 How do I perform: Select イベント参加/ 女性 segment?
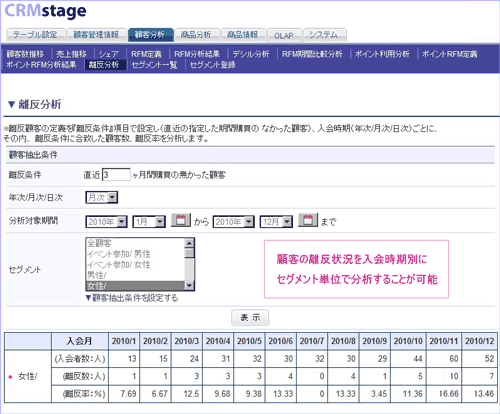tap(135, 265)
